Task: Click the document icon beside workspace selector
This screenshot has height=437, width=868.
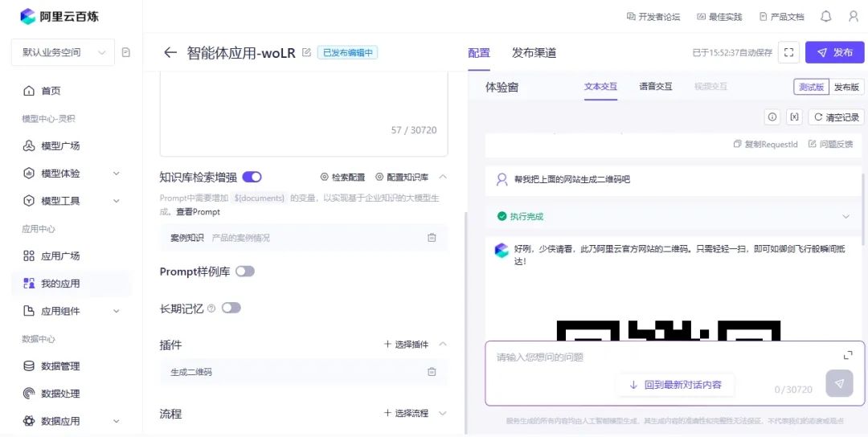Action: coord(126,52)
